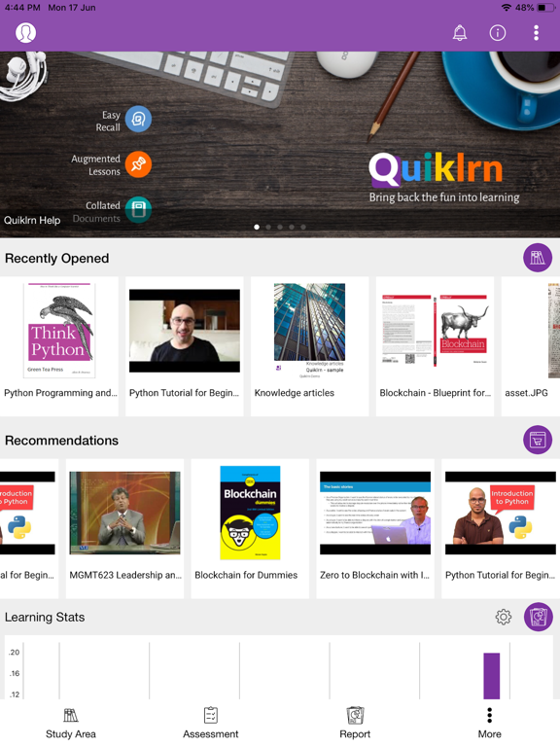Open Learning Stats settings gear

click(x=504, y=617)
